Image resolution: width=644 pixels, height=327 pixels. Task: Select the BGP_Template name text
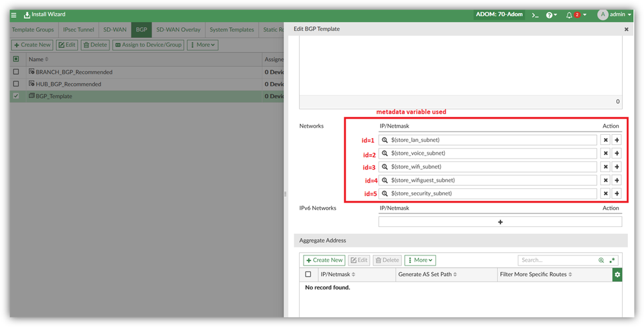coord(54,97)
